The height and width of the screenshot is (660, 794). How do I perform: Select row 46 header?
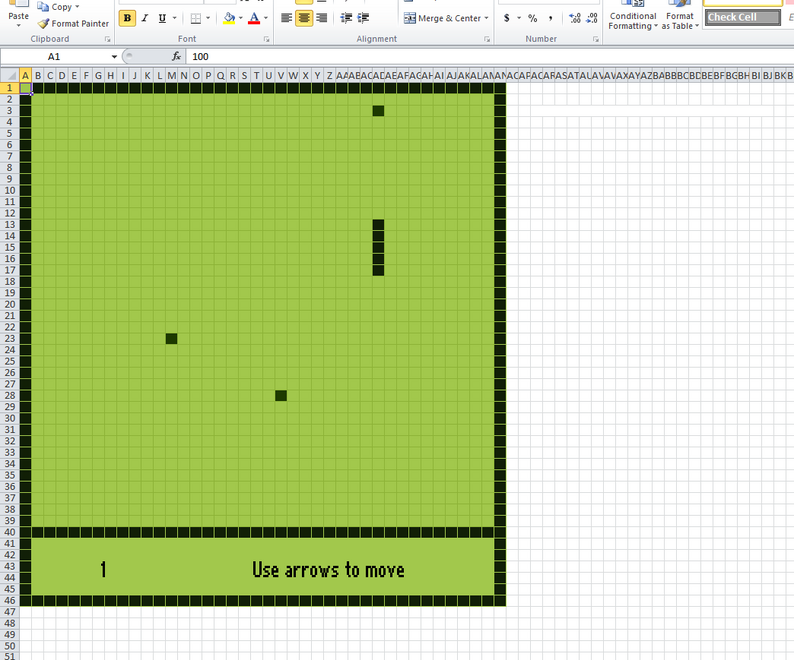(10, 601)
